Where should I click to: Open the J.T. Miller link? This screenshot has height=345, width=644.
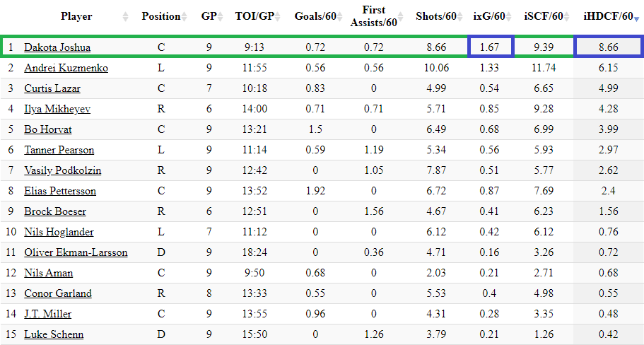coord(47,314)
